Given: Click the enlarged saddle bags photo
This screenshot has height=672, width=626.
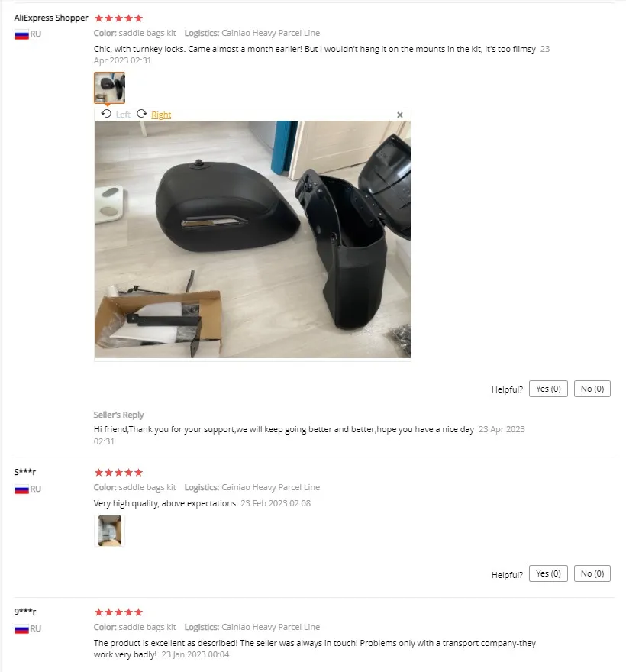Looking at the screenshot, I should [x=253, y=239].
